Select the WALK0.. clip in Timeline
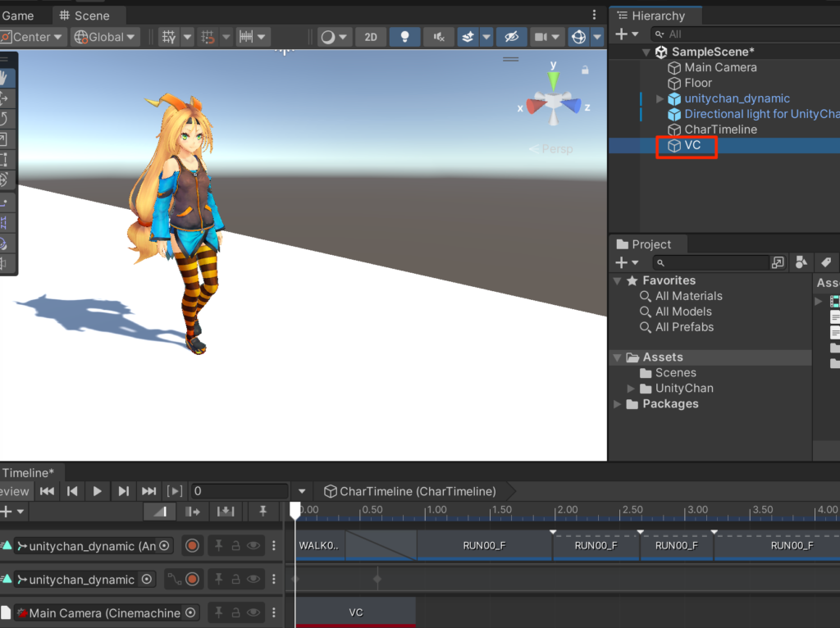Screen dimensions: 840x628 pyautogui.click(x=319, y=545)
